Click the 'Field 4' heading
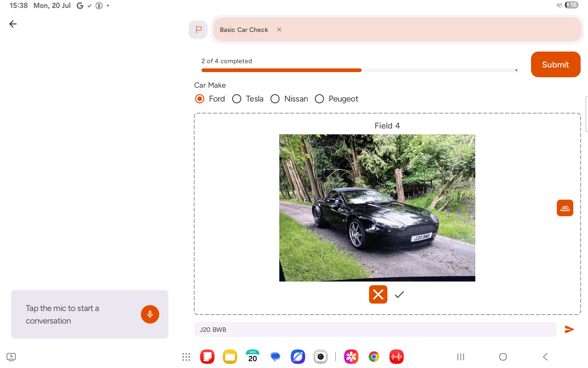 pyautogui.click(x=387, y=126)
